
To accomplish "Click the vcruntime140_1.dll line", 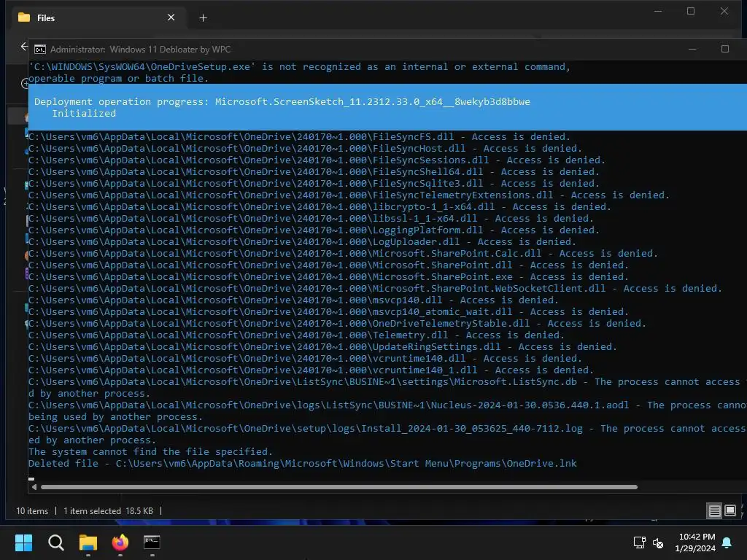I will point(311,370).
